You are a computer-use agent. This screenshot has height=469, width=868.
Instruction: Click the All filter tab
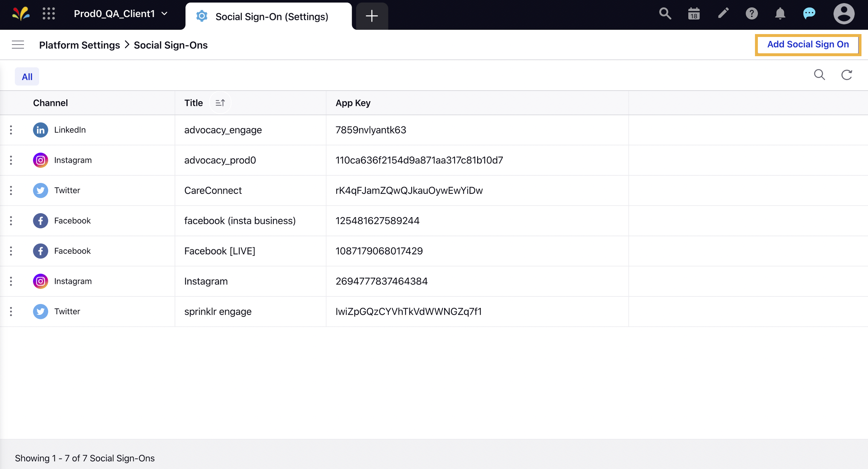tap(26, 76)
